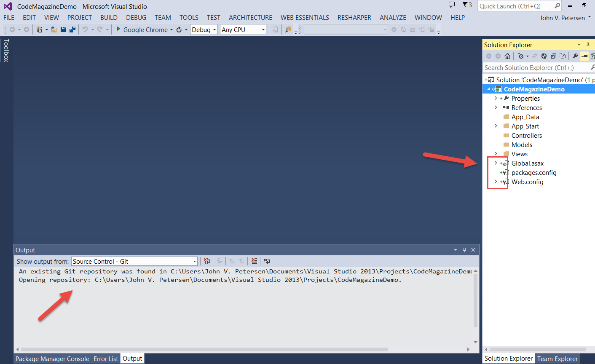Click the Properties wrench icon in Solution Explorer
Viewport: 595px width, 364px height.
pyautogui.click(x=575, y=56)
